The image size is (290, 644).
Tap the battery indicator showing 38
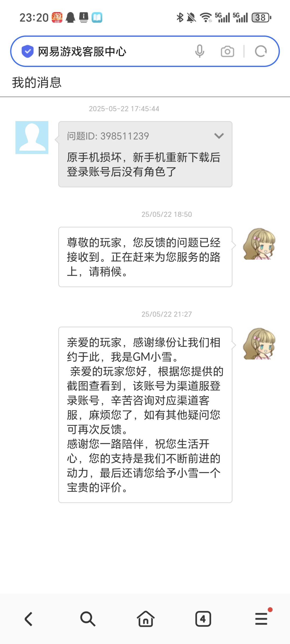(x=262, y=18)
